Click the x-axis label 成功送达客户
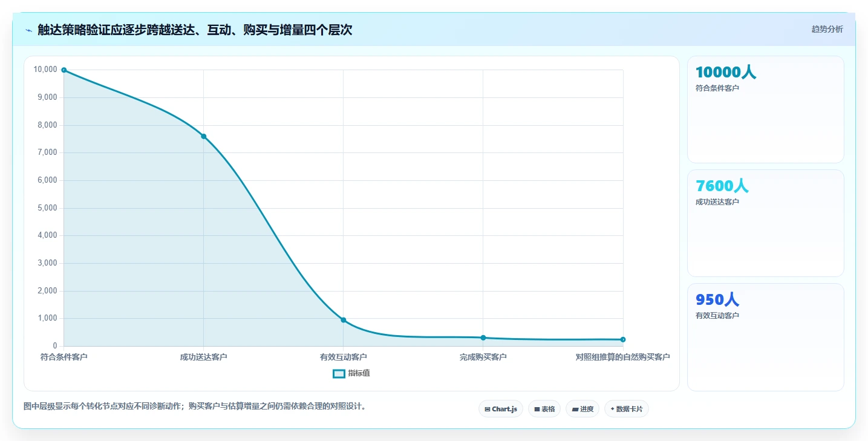 [x=203, y=358]
